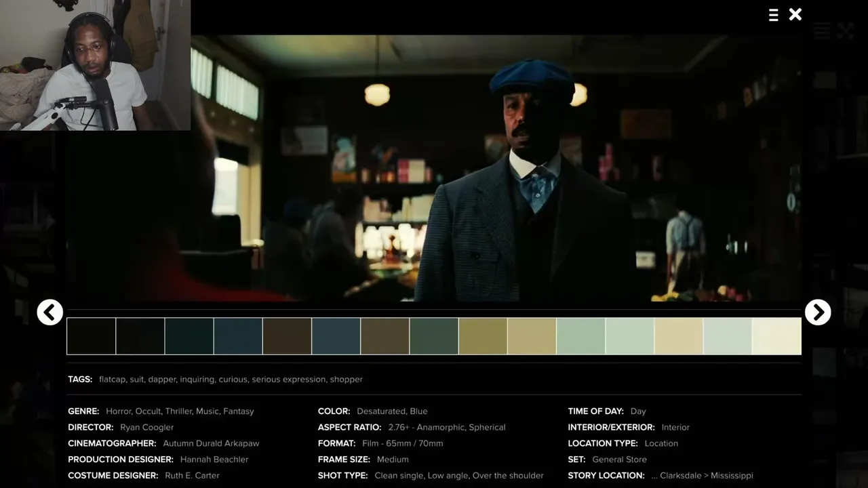Select the 'curious' tag
The height and width of the screenshot is (488, 868).
[x=233, y=380]
